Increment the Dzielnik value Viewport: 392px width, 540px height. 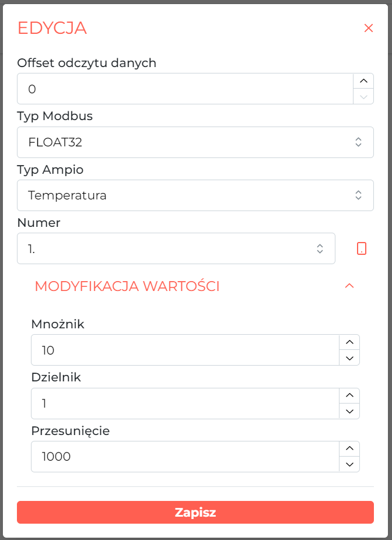tap(349, 396)
